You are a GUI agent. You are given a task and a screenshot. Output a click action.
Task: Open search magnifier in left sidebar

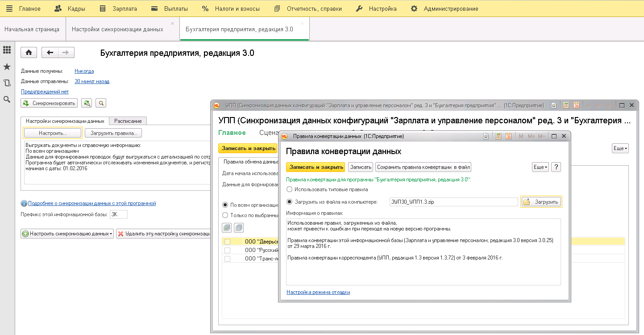pos(7,99)
